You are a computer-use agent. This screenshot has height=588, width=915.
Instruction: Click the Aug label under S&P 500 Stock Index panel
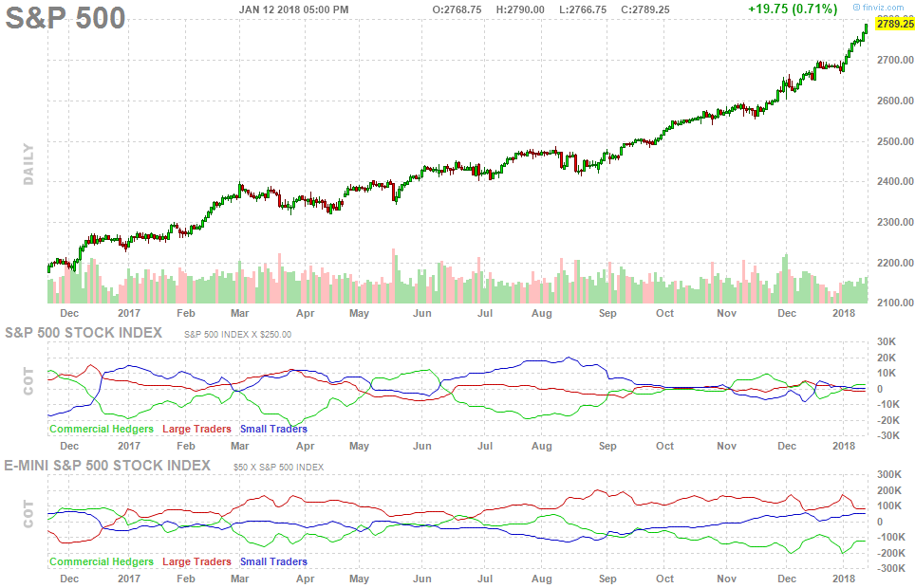coord(542,446)
